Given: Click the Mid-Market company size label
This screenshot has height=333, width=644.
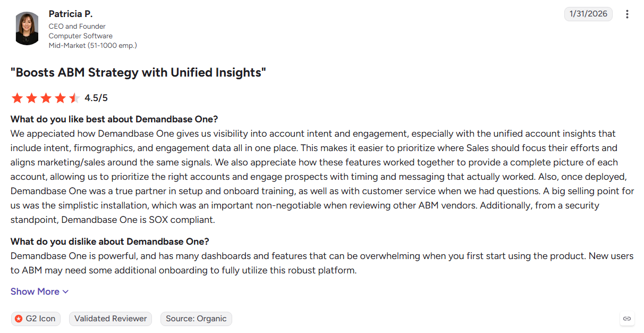Looking at the screenshot, I should pyautogui.click(x=93, y=46).
